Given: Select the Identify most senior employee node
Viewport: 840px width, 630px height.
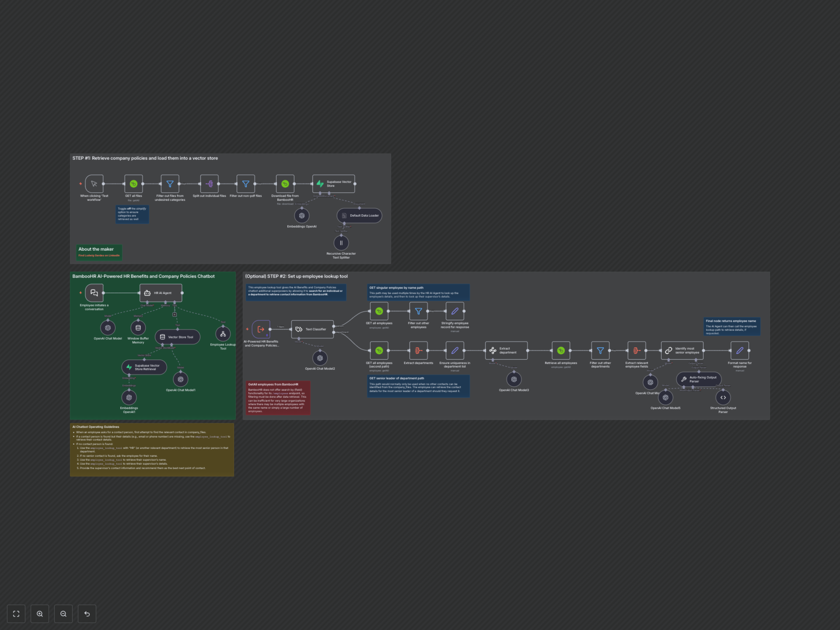Looking at the screenshot, I should coord(682,350).
